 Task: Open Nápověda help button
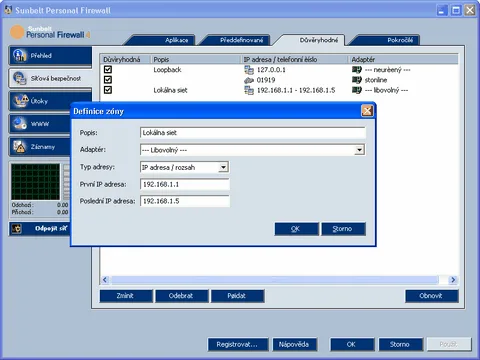point(295,344)
